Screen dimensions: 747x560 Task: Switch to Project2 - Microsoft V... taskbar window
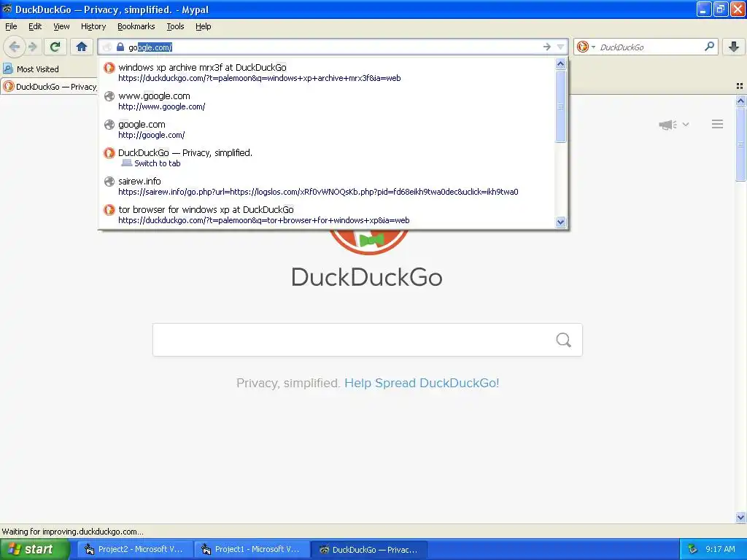(x=136, y=550)
